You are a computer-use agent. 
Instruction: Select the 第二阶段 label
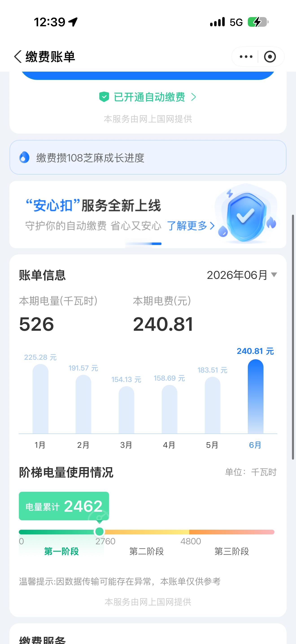pos(146,551)
